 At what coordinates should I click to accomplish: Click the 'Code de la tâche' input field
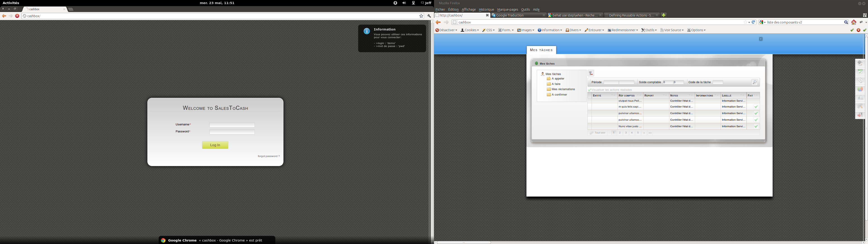pyautogui.click(x=718, y=82)
